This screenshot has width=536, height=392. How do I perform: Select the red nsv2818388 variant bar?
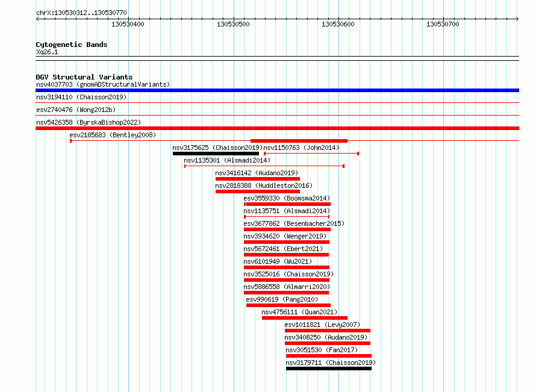coord(258,191)
